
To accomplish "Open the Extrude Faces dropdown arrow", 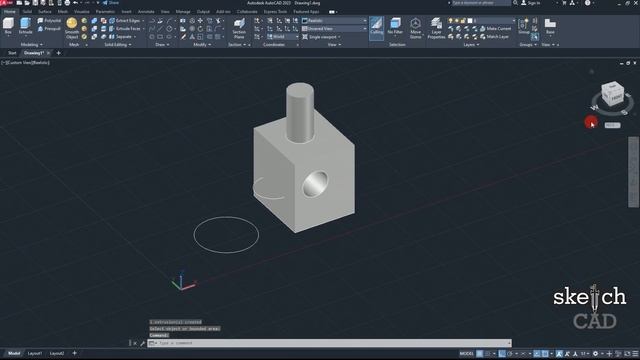I will coord(144,29).
